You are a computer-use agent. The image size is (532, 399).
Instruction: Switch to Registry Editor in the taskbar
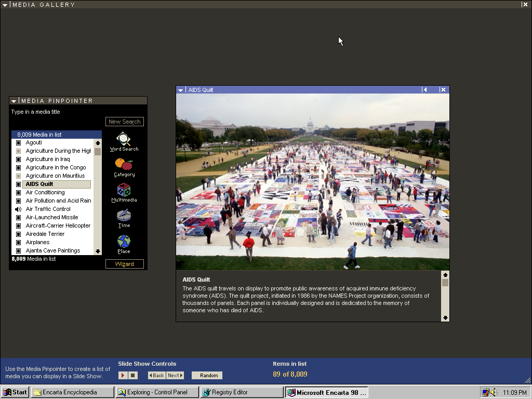pos(242,392)
